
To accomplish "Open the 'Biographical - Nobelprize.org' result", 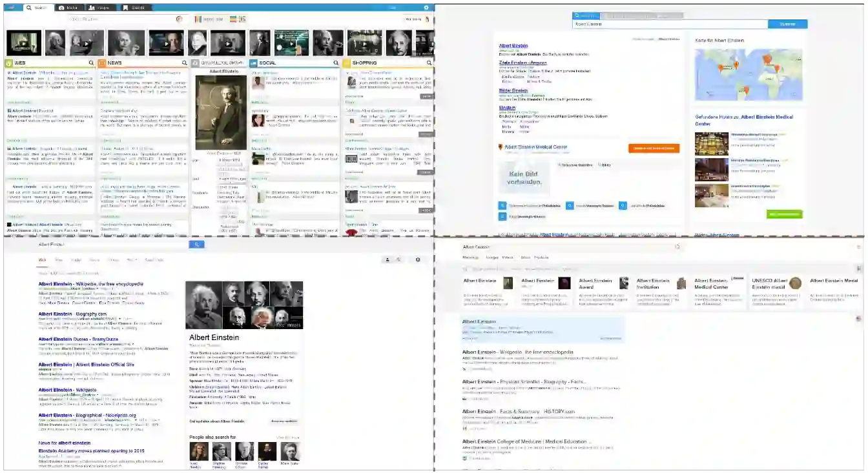I will tap(87, 415).
